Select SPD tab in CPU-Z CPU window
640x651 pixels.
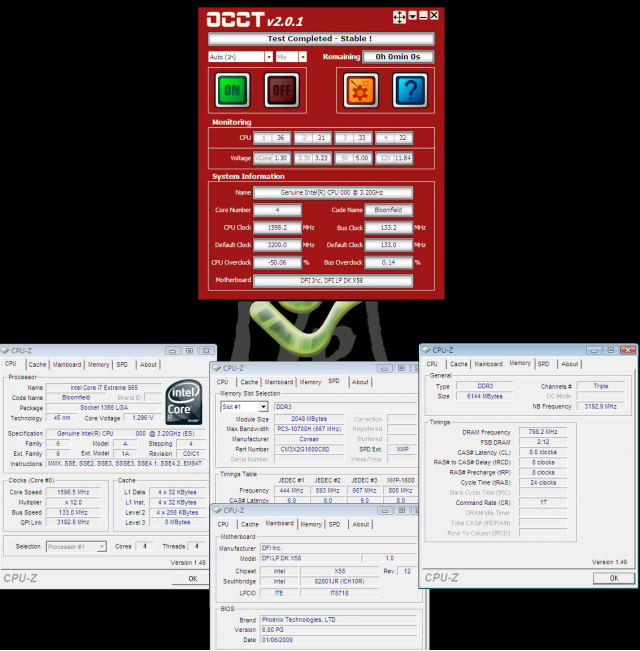pos(122,365)
